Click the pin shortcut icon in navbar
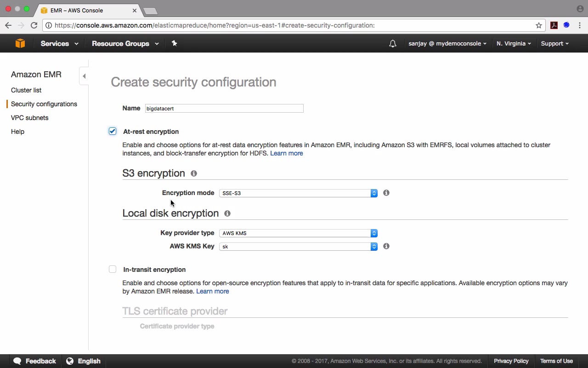The width and height of the screenshot is (588, 368). click(x=174, y=43)
